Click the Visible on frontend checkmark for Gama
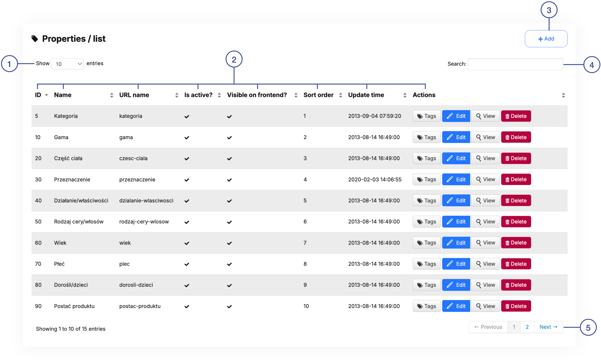The height and width of the screenshot is (364, 601). click(229, 138)
